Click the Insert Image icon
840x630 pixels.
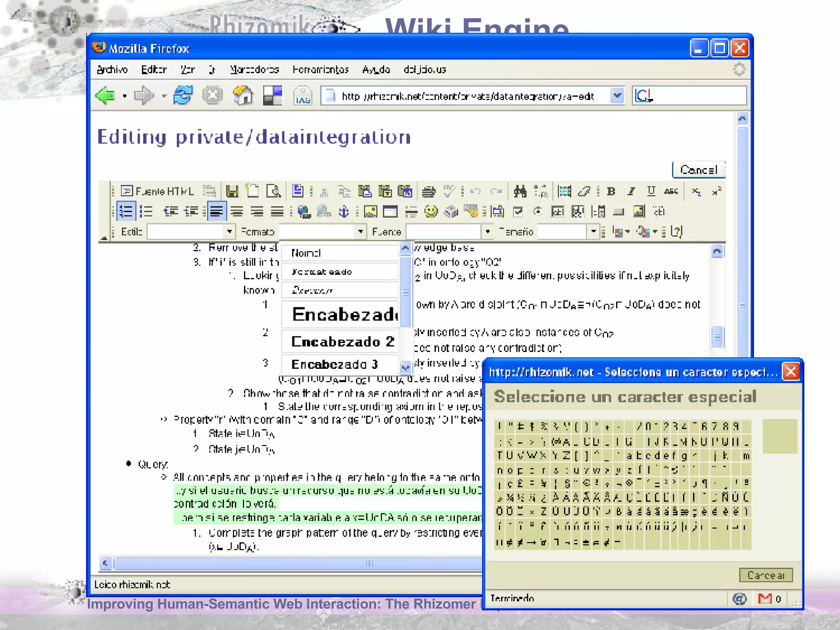coord(370,212)
